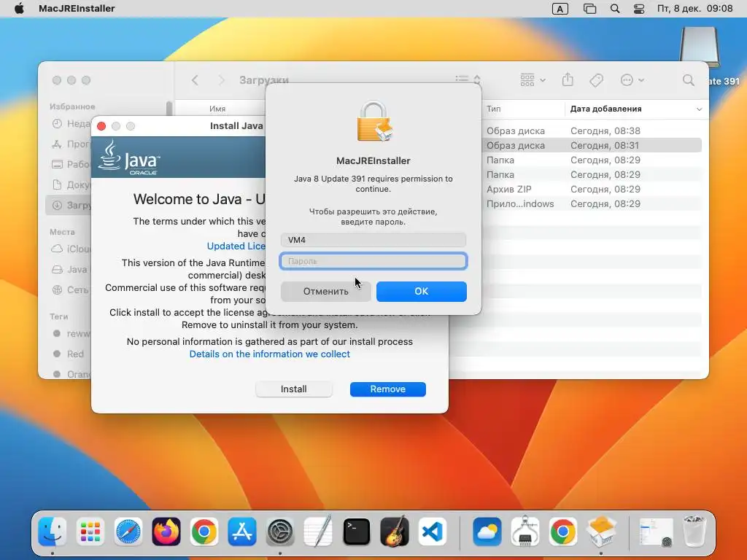
Task: Open the minimized window thumbnail in Dock
Action: 656,532
